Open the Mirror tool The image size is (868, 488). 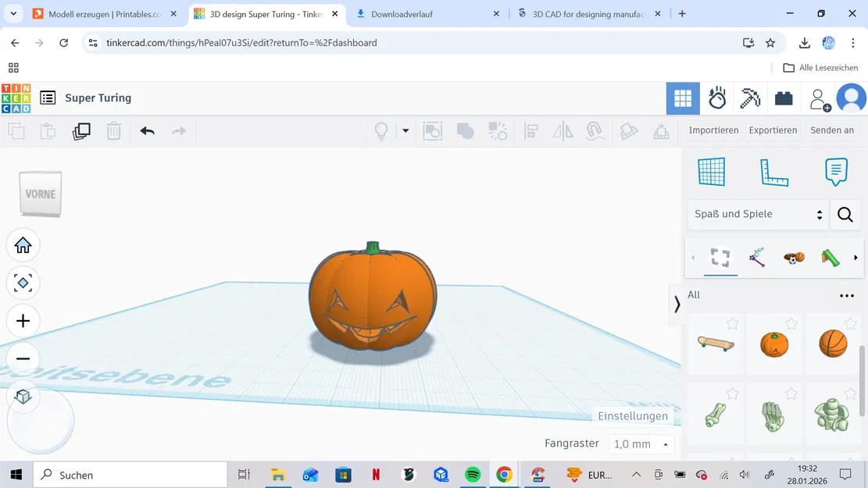click(563, 131)
